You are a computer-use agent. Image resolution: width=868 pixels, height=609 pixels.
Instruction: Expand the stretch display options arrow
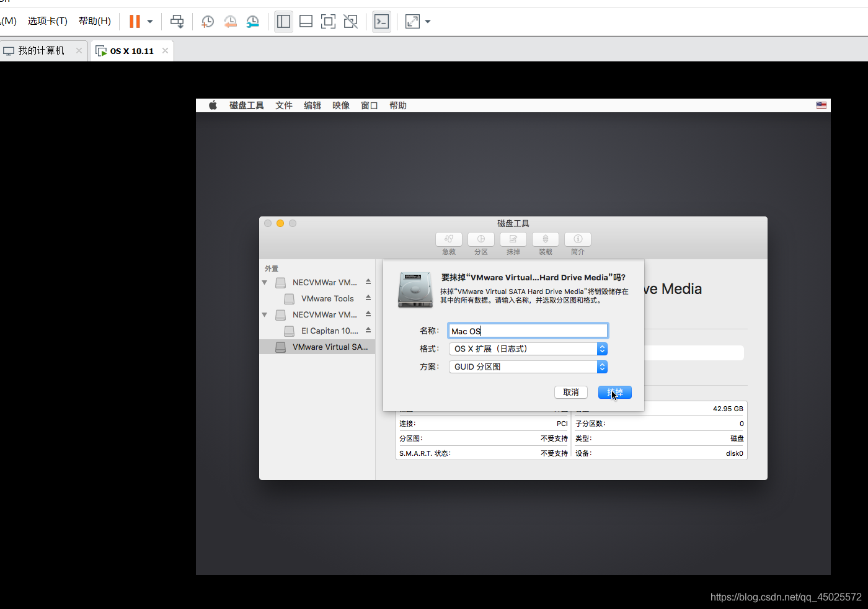click(428, 22)
